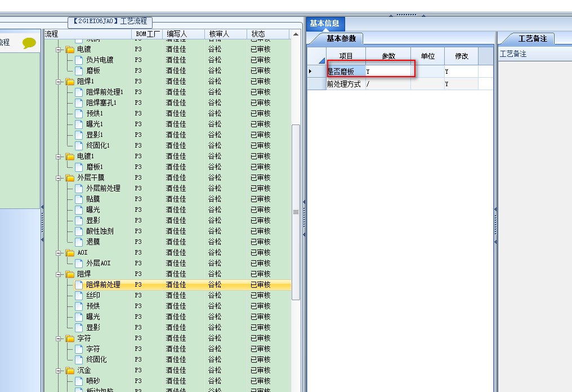Click the P3 cell in 贴膜 row
Image resolution: width=572 pixels, height=392 pixels.
coord(138,199)
